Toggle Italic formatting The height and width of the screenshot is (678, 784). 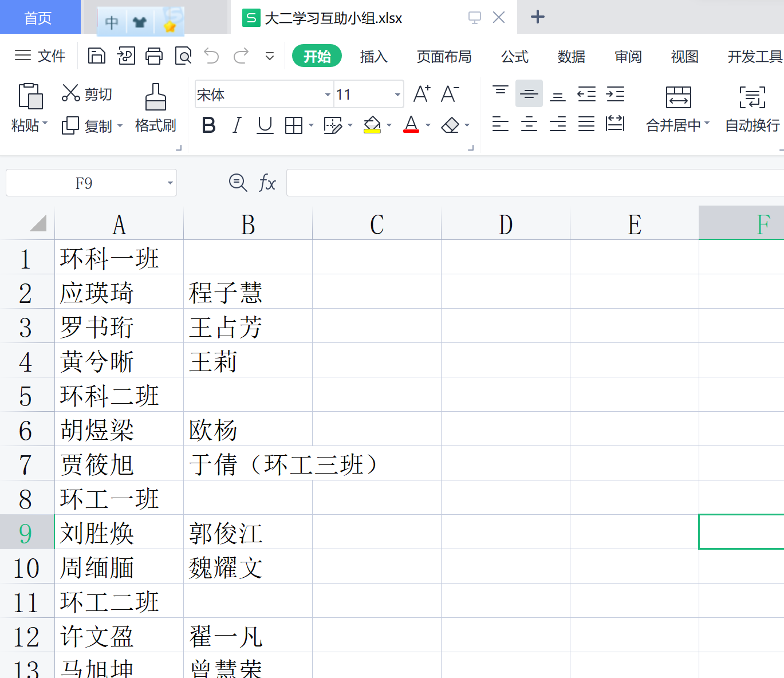click(237, 125)
